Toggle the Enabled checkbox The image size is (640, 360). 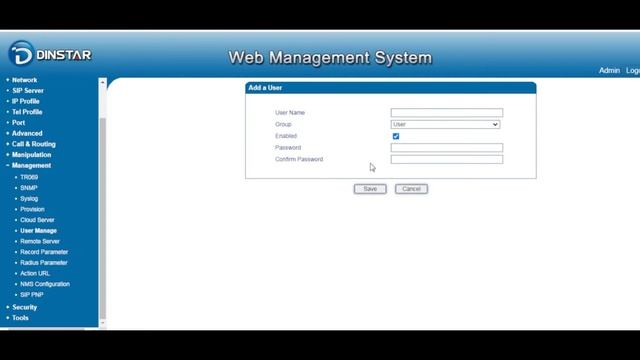pos(396,136)
